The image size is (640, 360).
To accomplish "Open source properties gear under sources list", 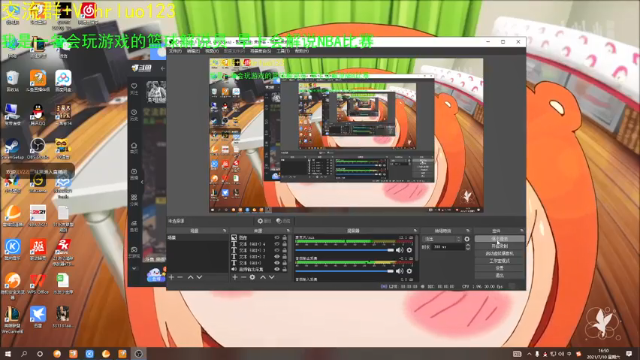I will [x=252, y=277].
